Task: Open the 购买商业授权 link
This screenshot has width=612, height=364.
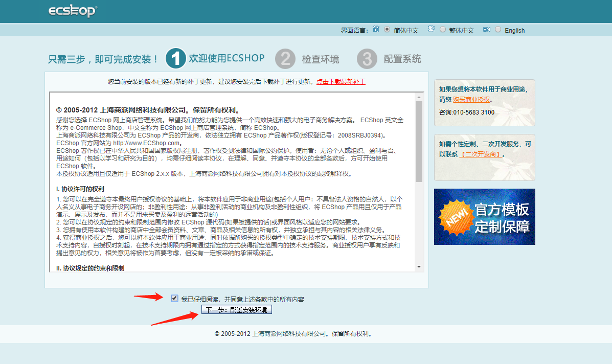Action: pyautogui.click(x=471, y=100)
